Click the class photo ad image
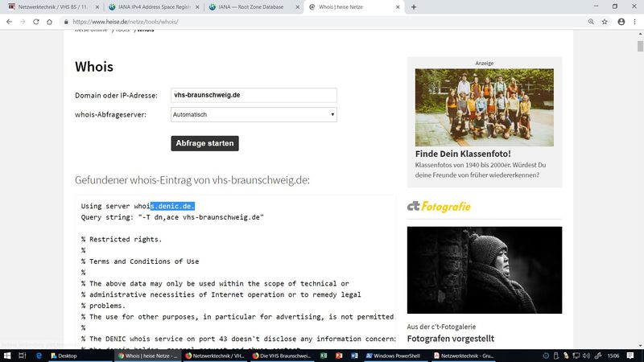 pyautogui.click(x=485, y=107)
